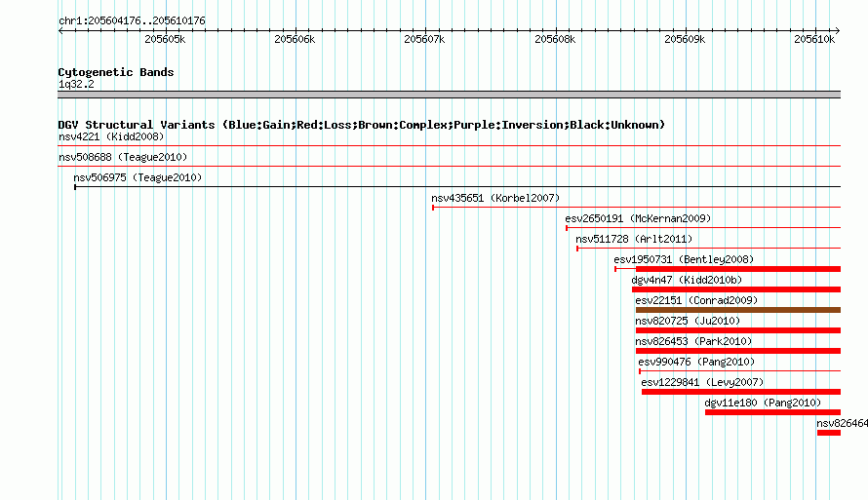The height and width of the screenshot is (500, 868).
Task: Click the red nsv820725 loss bar
Action: (x=738, y=330)
